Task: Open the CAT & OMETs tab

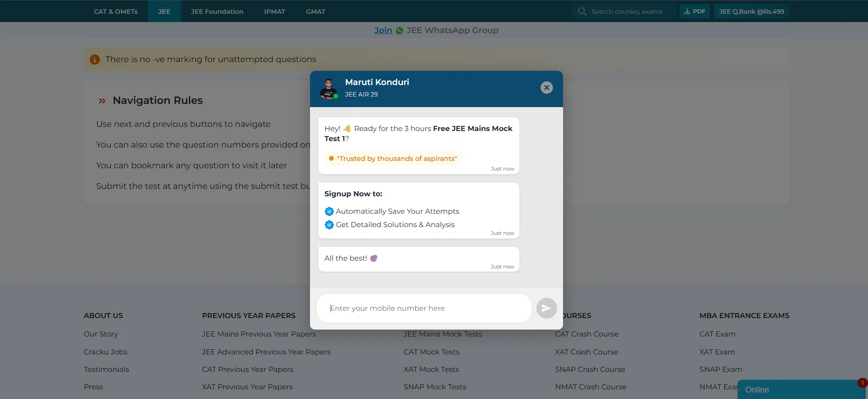Action: click(x=116, y=11)
